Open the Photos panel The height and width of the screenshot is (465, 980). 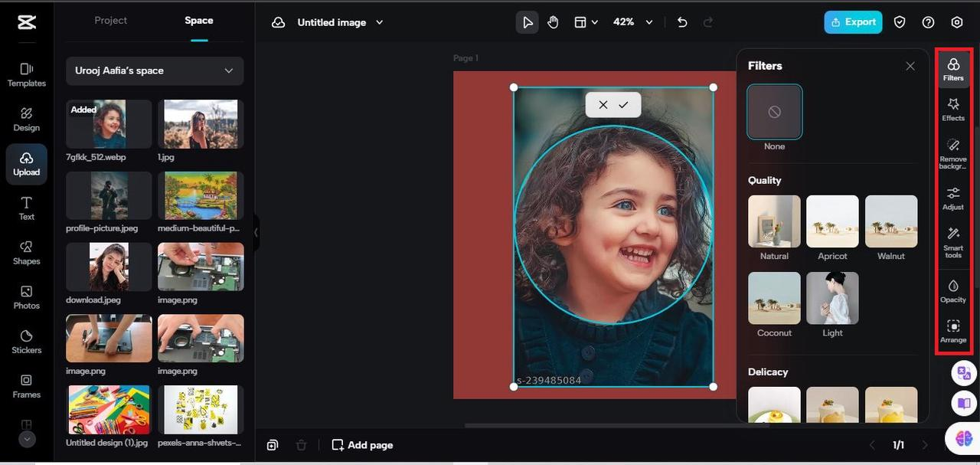point(26,297)
